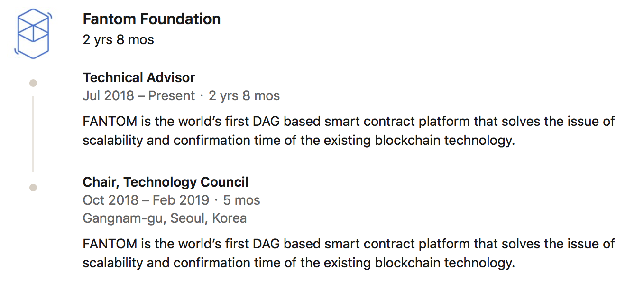The width and height of the screenshot is (644, 284).
Task: Select the Technical Advisor job title
Action: [139, 77]
